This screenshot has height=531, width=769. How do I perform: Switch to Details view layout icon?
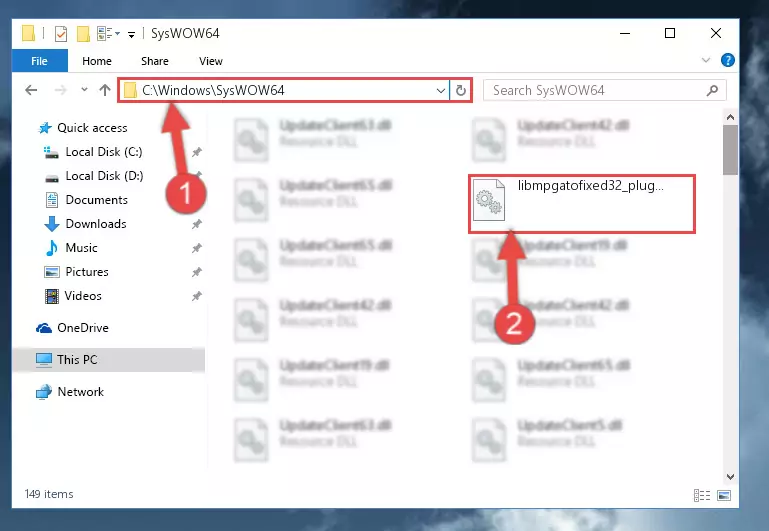point(702,496)
